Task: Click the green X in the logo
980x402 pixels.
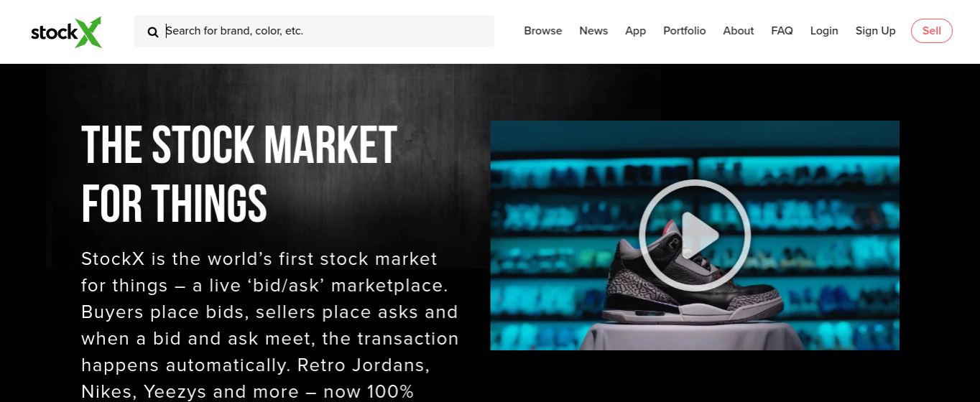Action: click(x=89, y=32)
